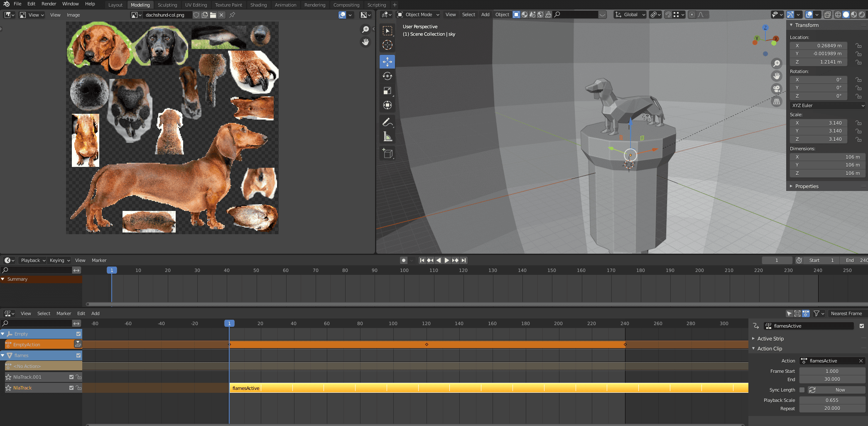868x426 pixels.
Task: Open the Object Mode dropdown
Action: point(418,15)
